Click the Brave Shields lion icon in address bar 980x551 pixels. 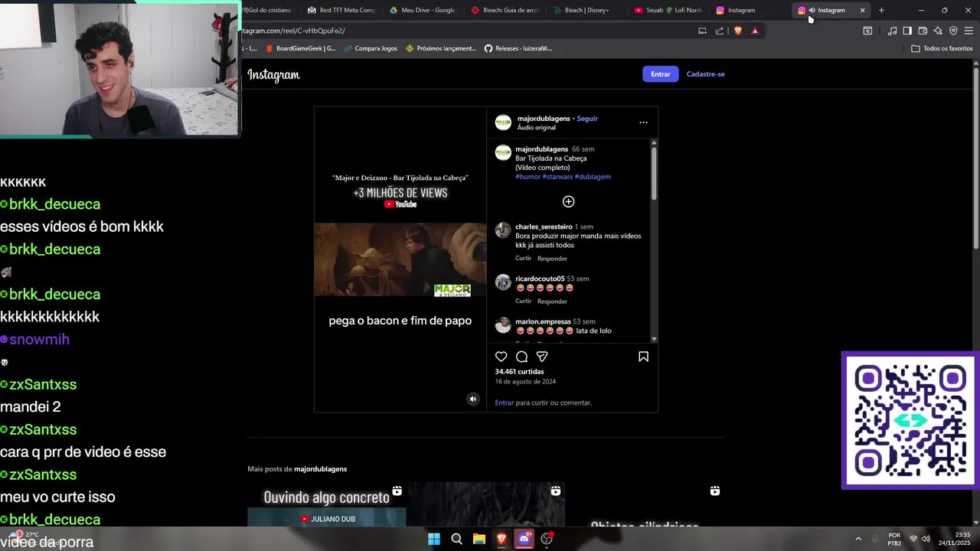(737, 31)
